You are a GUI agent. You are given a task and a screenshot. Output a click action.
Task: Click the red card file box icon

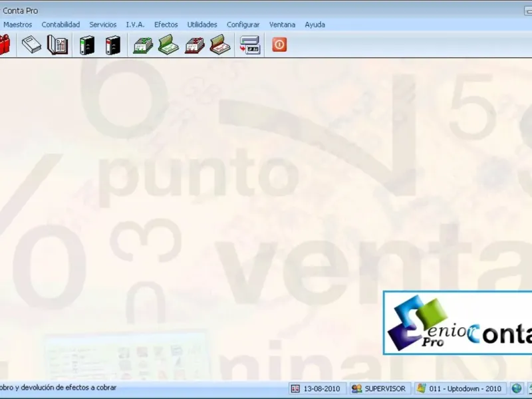click(195, 45)
